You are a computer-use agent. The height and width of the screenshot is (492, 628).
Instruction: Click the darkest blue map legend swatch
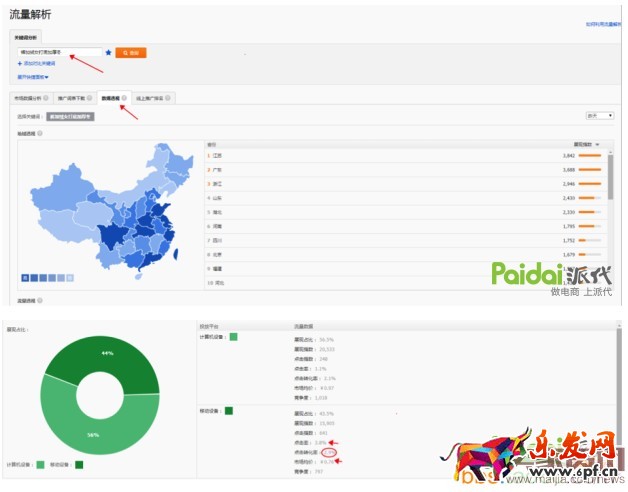point(25,277)
